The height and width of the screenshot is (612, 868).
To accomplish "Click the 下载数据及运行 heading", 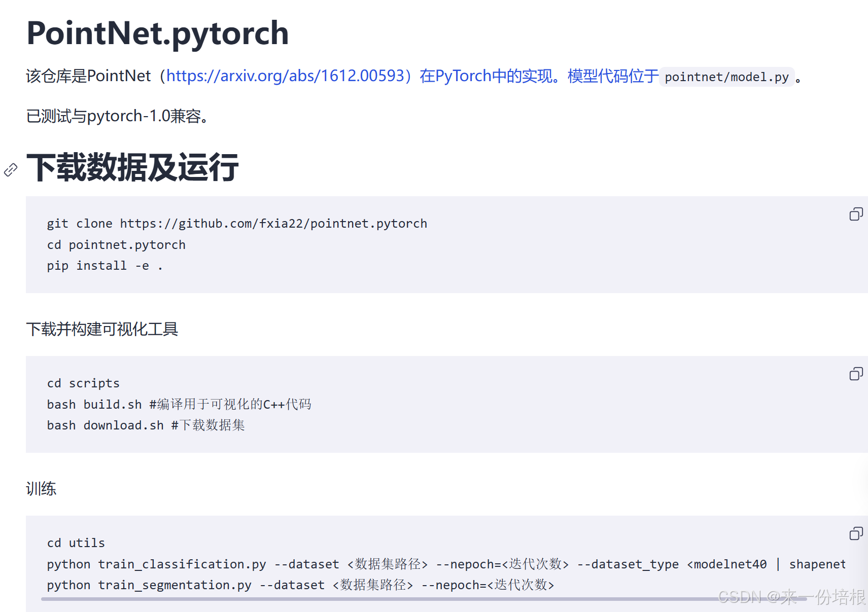I will pos(132,167).
